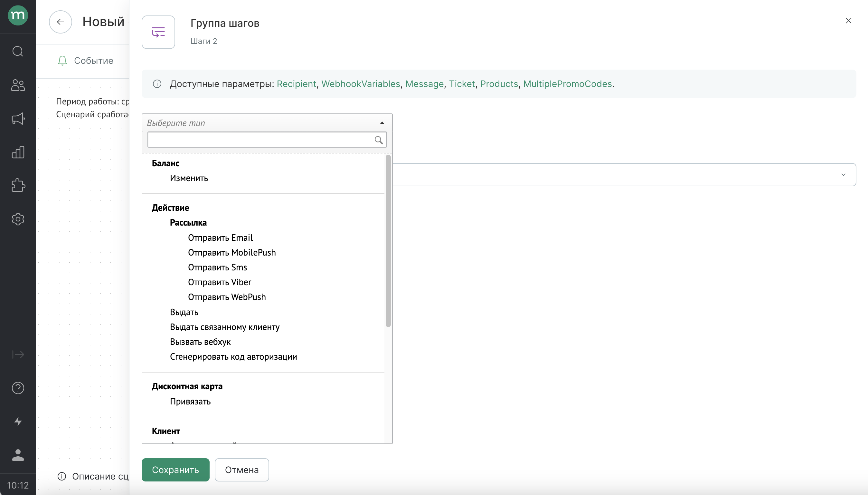Select the Выдать option

click(x=184, y=312)
